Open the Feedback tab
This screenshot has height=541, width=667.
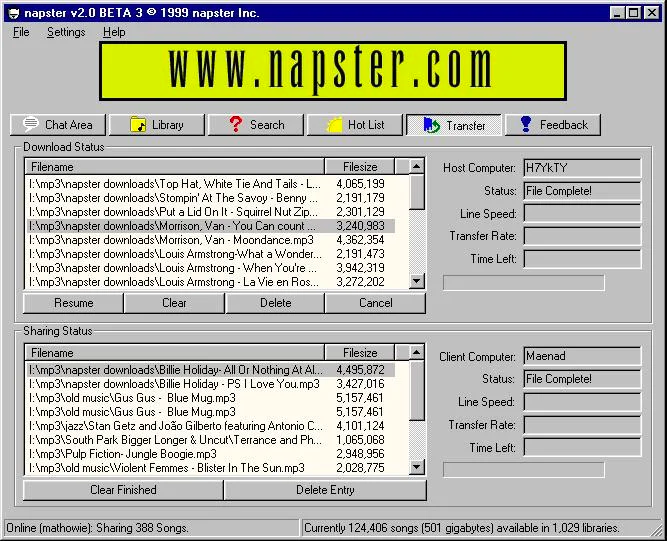point(553,125)
